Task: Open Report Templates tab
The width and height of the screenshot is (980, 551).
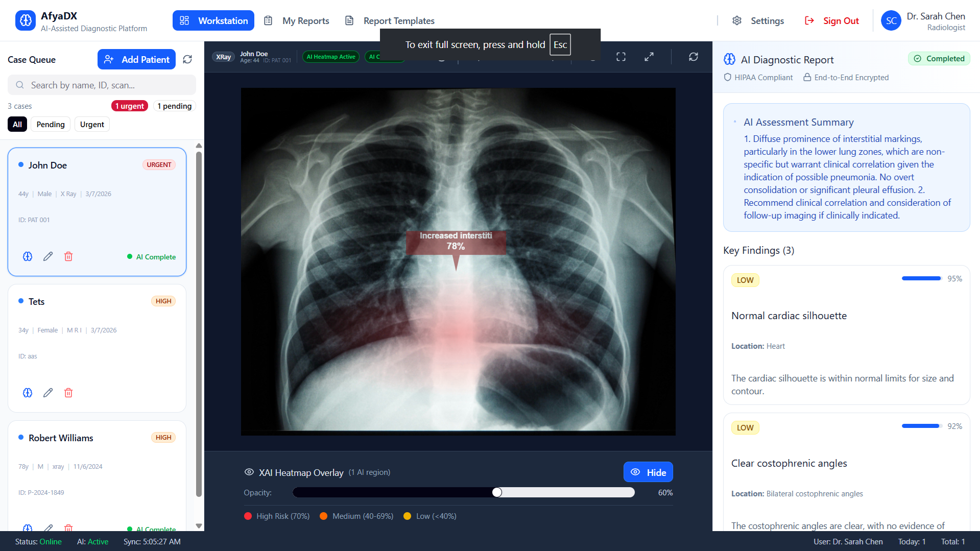Action: (390, 20)
